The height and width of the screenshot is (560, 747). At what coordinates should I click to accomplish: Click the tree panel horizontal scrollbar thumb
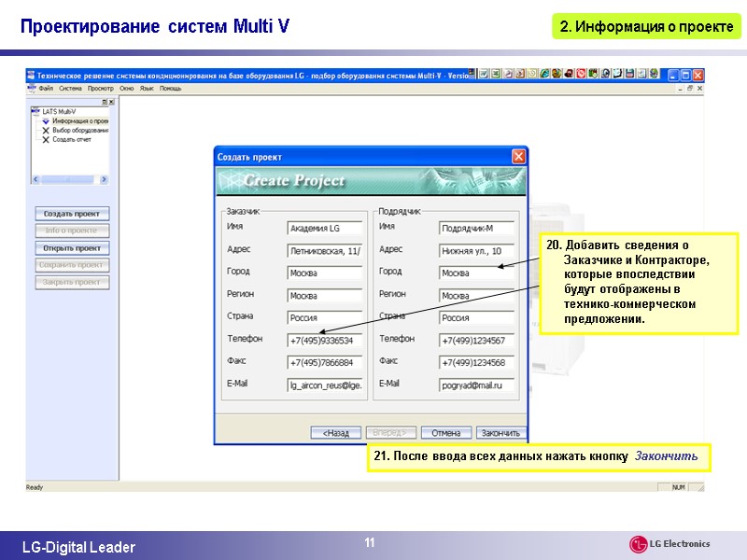click(67, 179)
